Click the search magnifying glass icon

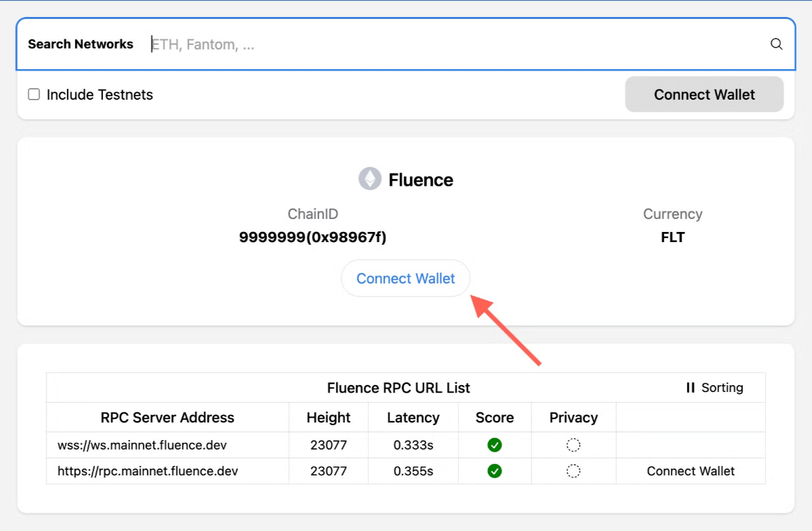coord(776,43)
